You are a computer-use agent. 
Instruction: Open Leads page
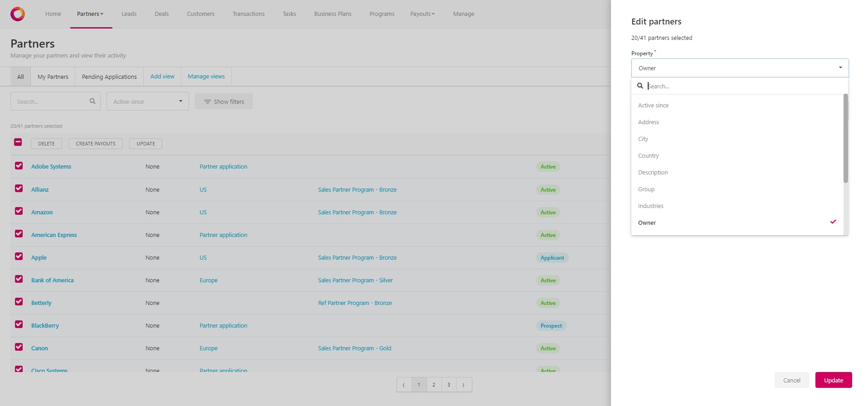click(129, 14)
